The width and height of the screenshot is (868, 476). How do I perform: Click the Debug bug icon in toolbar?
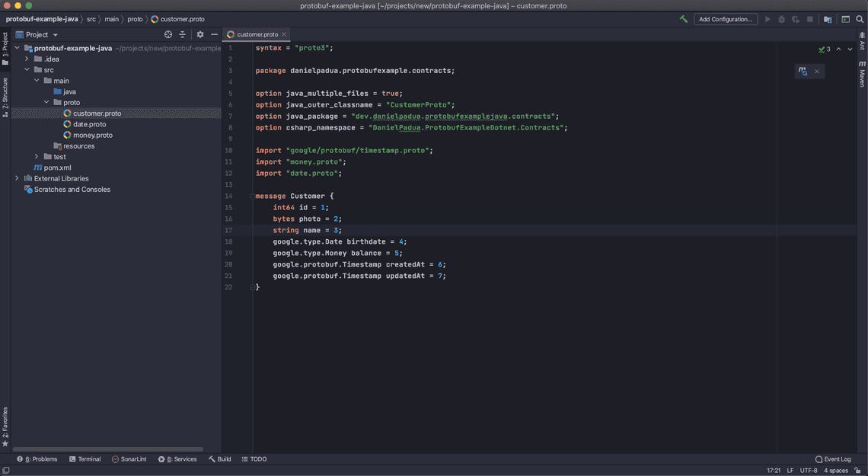(x=781, y=19)
